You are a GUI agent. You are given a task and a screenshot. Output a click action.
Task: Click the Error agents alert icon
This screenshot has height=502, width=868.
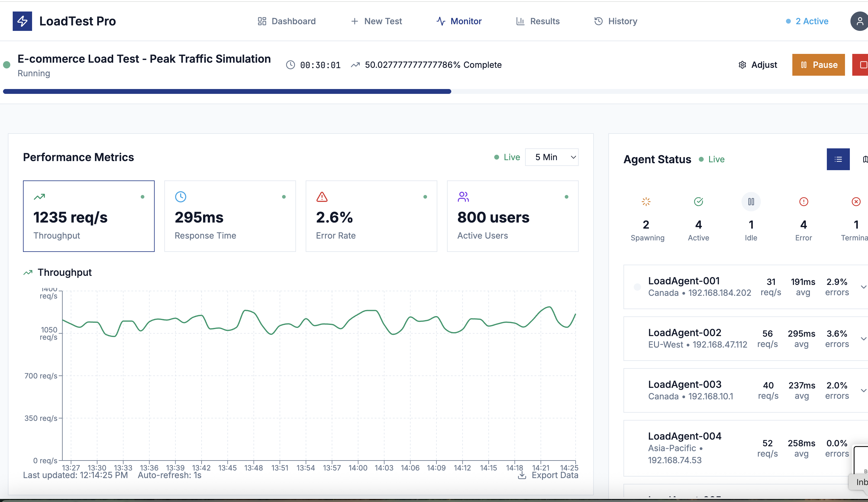[x=803, y=202]
